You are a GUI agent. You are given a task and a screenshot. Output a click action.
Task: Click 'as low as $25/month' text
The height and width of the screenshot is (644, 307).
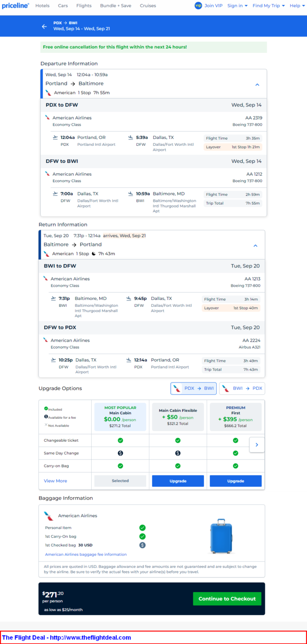(63, 610)
